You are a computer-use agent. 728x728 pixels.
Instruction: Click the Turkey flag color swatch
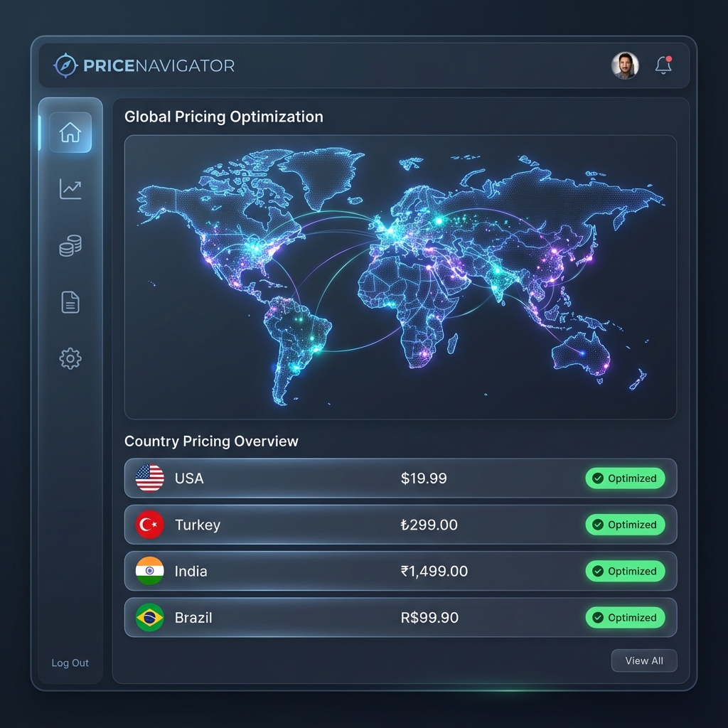150,525
